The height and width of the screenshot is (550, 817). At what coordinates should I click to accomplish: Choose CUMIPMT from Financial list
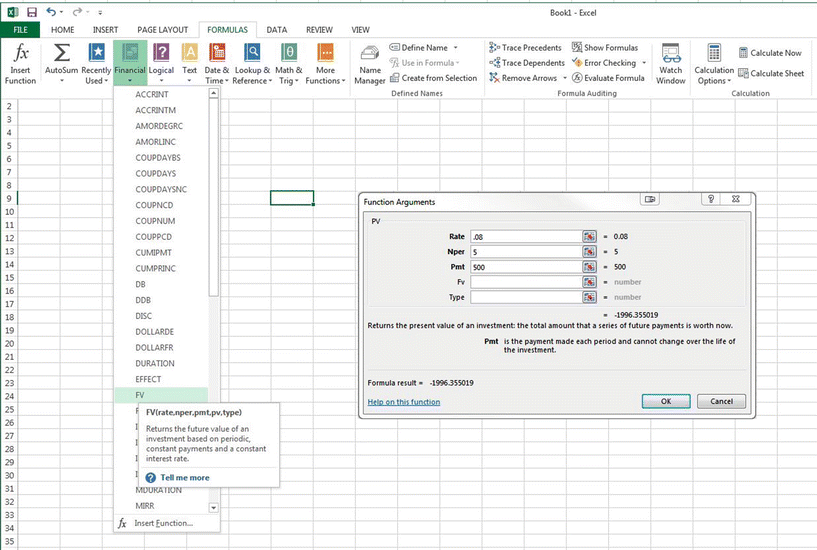pyautogui.click(x=161, y=253)
